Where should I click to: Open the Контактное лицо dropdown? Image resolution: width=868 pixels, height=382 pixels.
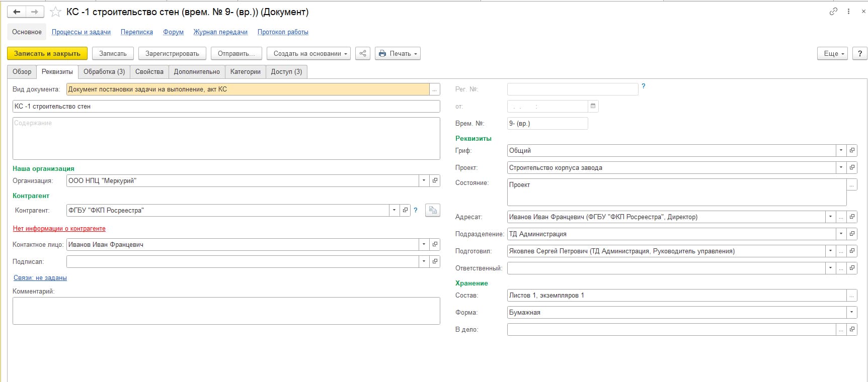coord(424,244)
